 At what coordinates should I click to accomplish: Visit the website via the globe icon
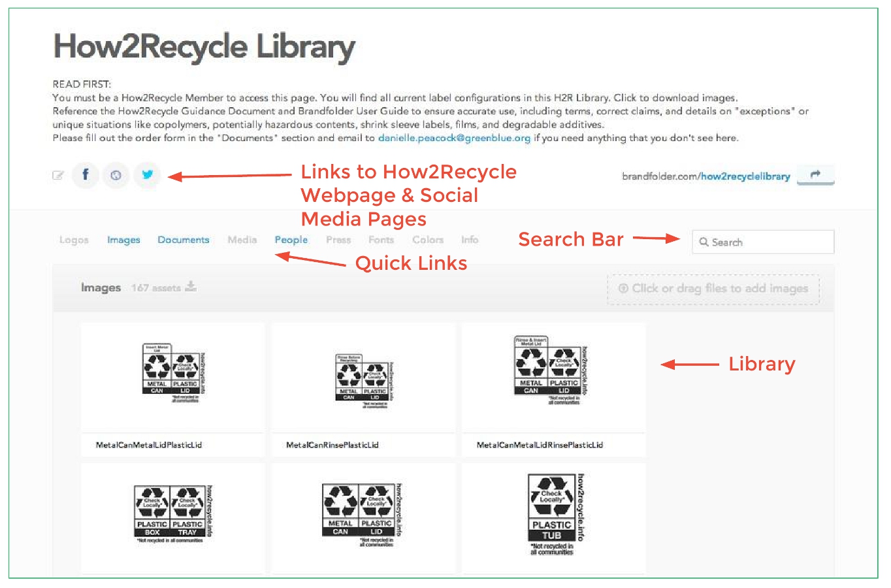coord(116,174)
